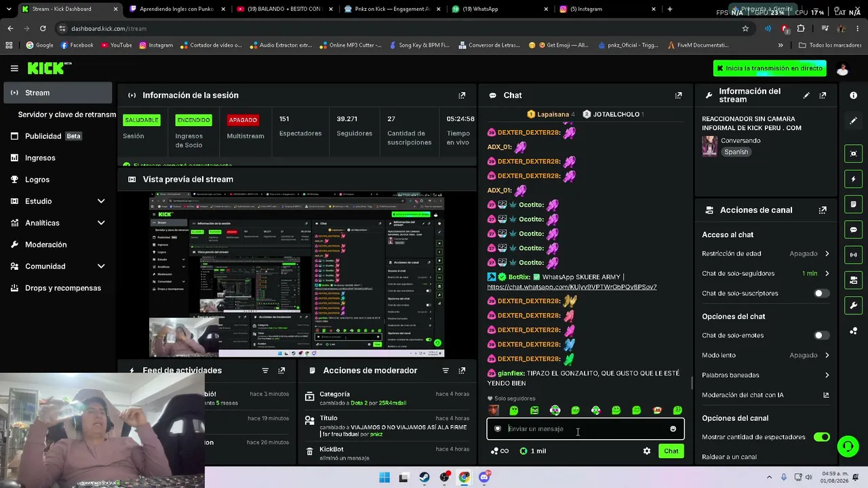The width and height of the screenshot is (868, 488).
Task: Open the Windows Start menu
Action: tap(384, 477)
